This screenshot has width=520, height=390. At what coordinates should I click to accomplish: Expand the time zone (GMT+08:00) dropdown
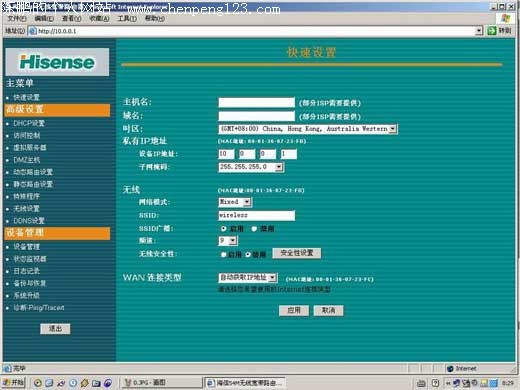[393, 129]
